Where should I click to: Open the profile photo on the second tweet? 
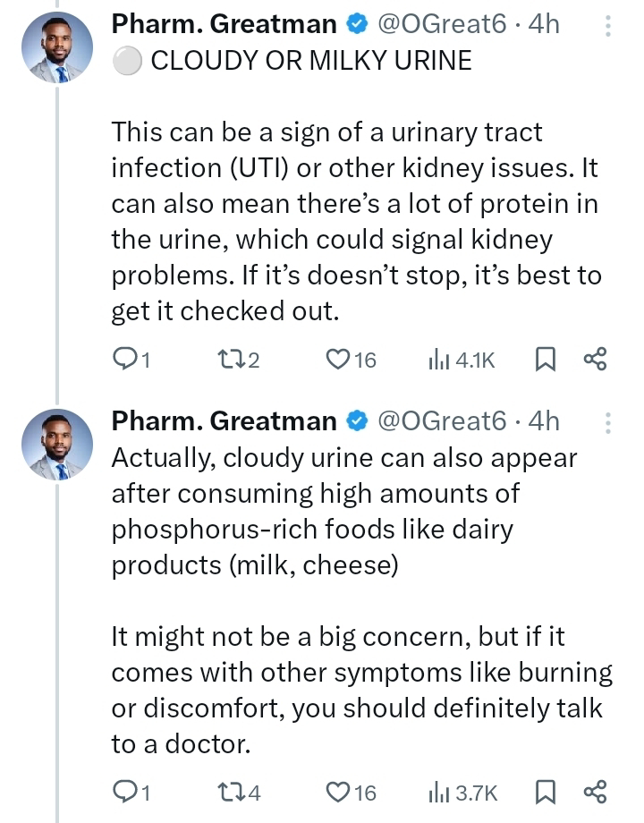57,445
